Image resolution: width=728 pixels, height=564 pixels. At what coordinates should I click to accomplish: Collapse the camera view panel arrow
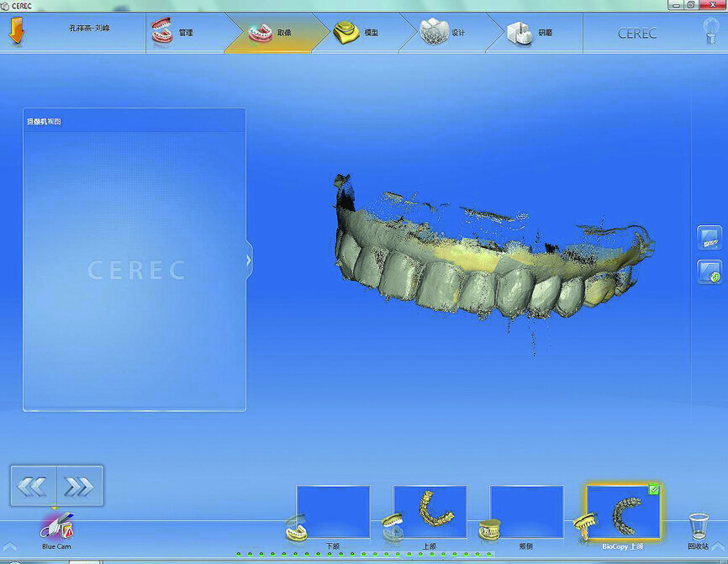point(249,261)
